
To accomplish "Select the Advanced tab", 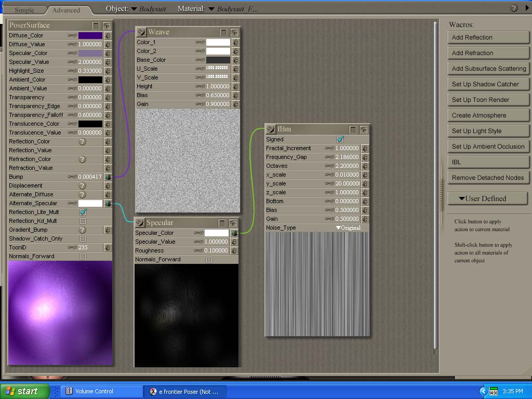I will [66, 10].
